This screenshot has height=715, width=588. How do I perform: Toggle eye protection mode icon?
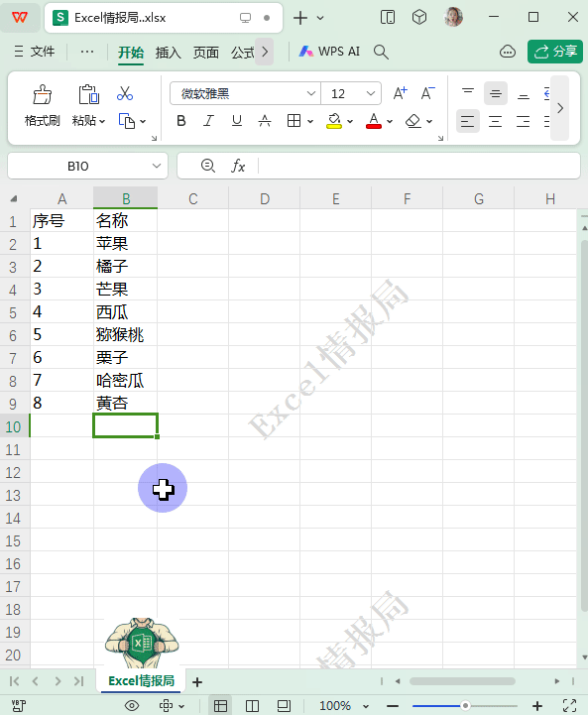coord(132,705)
